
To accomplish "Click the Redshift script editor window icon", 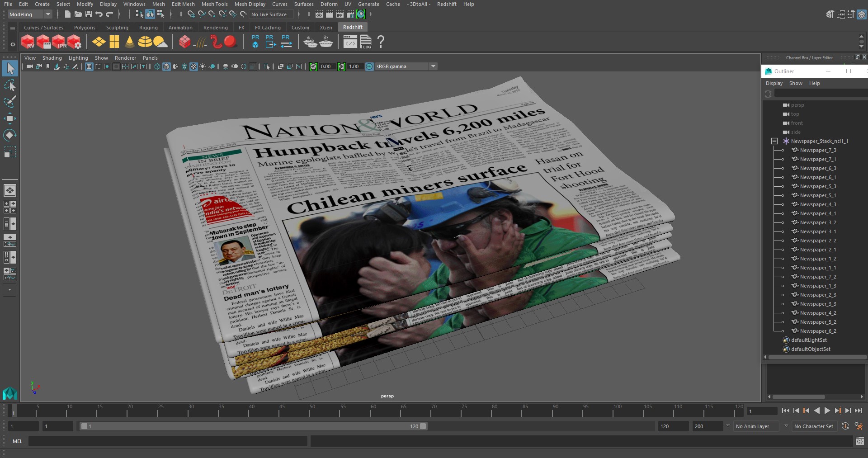I will coord(350,42).
